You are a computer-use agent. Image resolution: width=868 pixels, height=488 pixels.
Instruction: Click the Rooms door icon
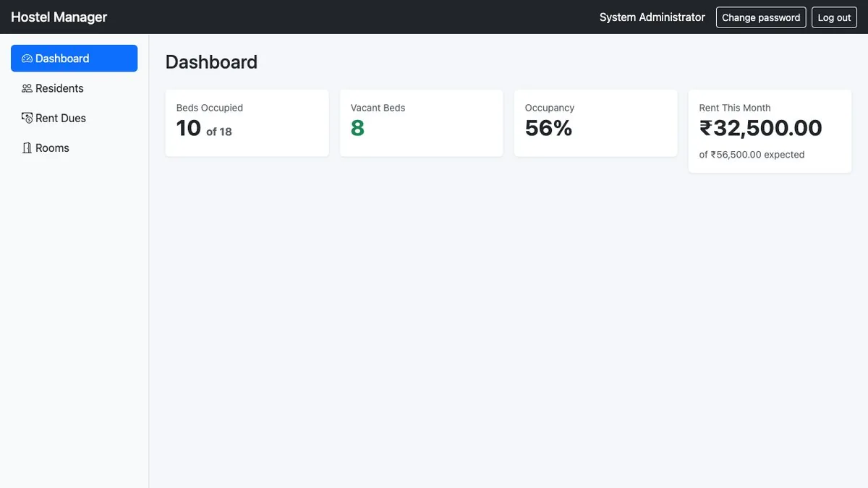coord(27,147)
